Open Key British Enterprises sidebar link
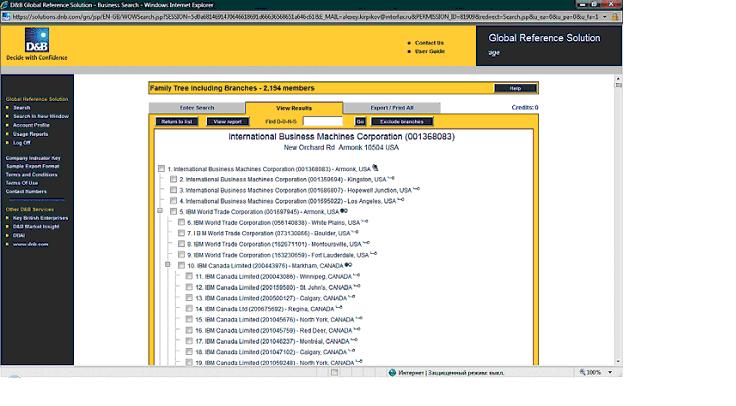Viewport: 736px width, 406px height. (x=40, y=218)
